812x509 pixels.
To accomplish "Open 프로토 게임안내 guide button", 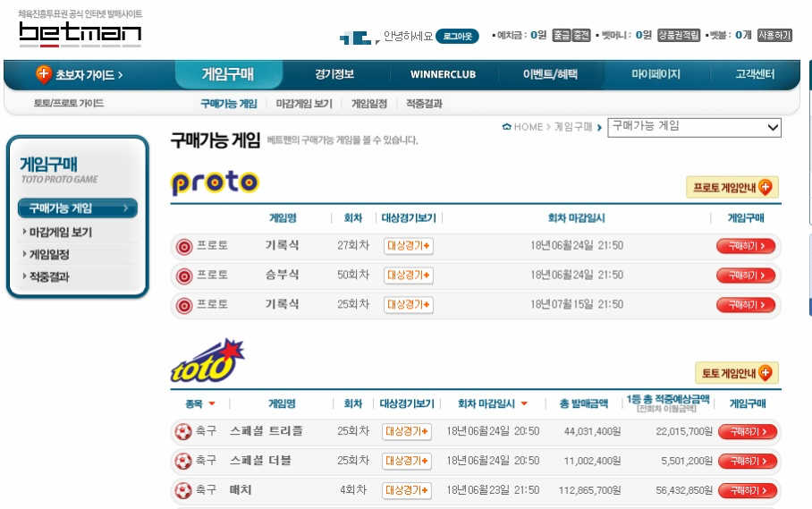I will point(732,188).
